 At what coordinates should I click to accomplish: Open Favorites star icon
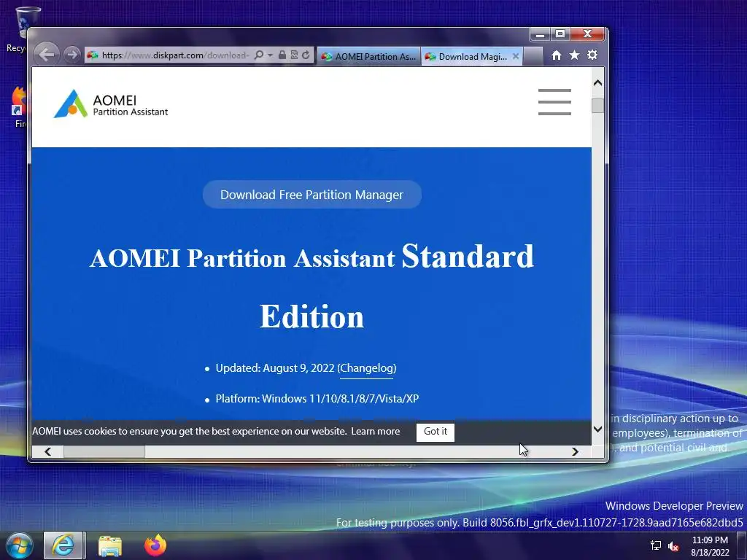pyautogui.click(x=575, y=55)
